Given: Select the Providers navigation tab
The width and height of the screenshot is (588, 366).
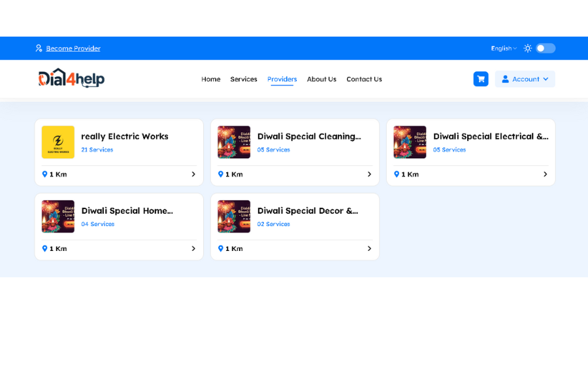Looking at the screenshot, I should pos(282,79).
